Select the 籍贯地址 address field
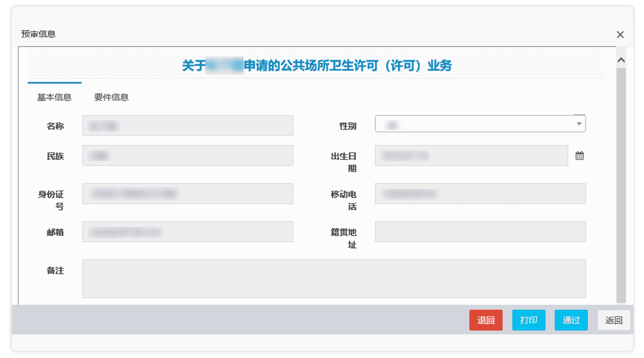The height and width of the screenshot is (358, 644). click(480, 232)
